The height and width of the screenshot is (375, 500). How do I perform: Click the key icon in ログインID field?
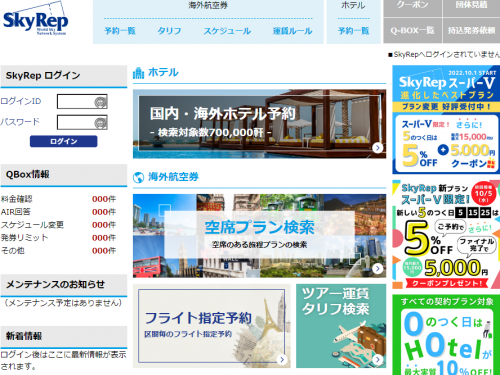tap(100, 102)
